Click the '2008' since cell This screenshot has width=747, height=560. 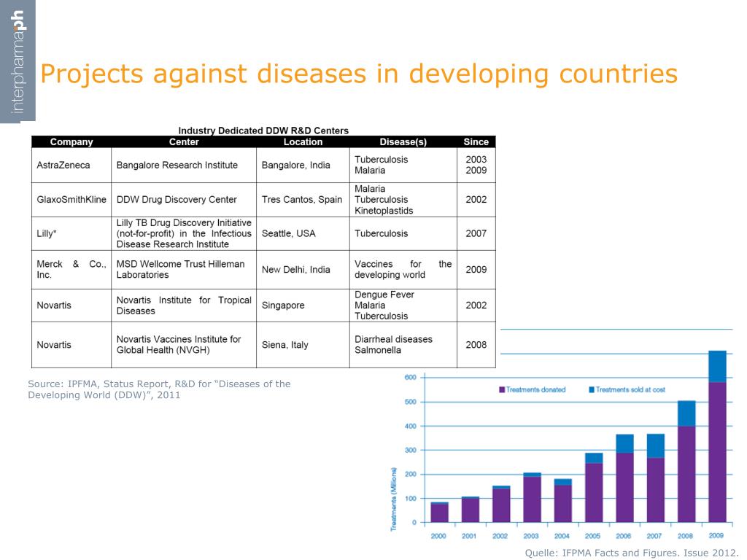coord(476,345)
